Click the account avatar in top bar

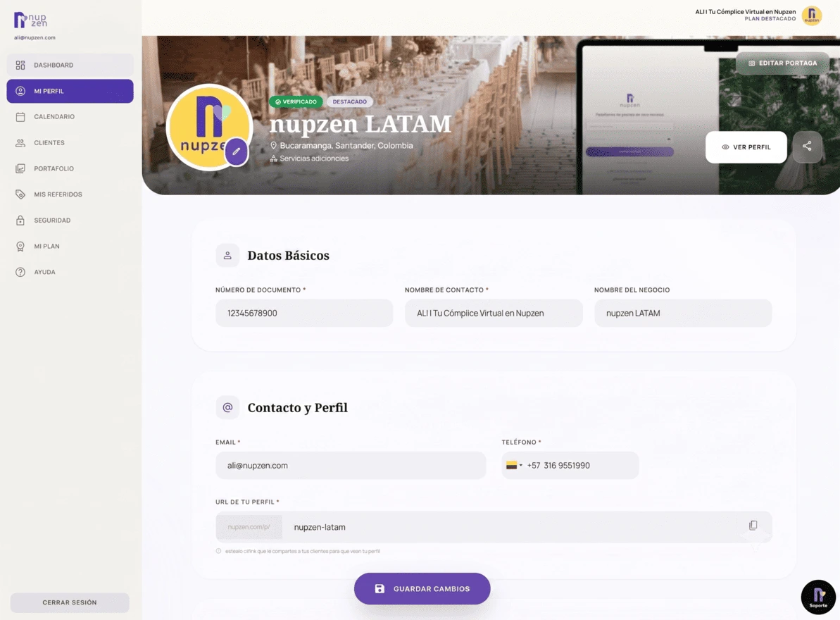(812, 15)
